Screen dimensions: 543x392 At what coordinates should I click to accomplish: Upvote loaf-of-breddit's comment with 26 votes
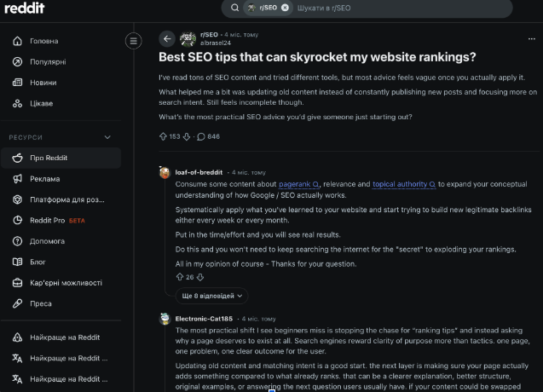tap(179, 277)
